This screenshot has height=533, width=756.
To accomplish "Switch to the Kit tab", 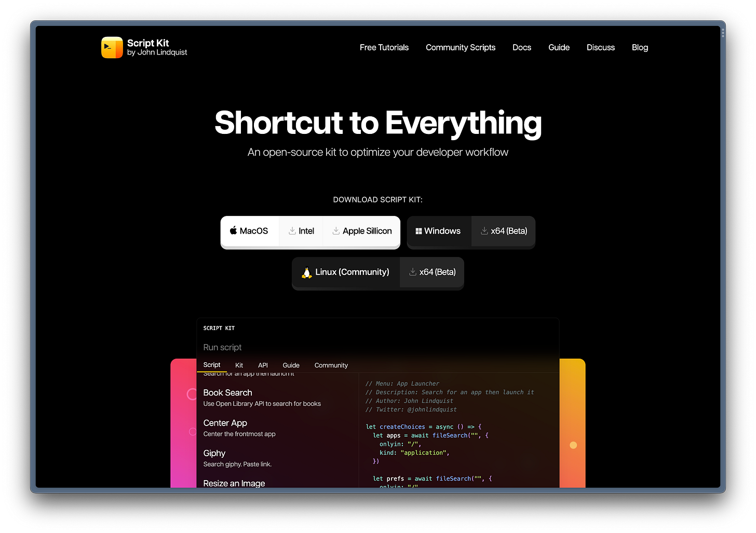I will coord(239,365).
